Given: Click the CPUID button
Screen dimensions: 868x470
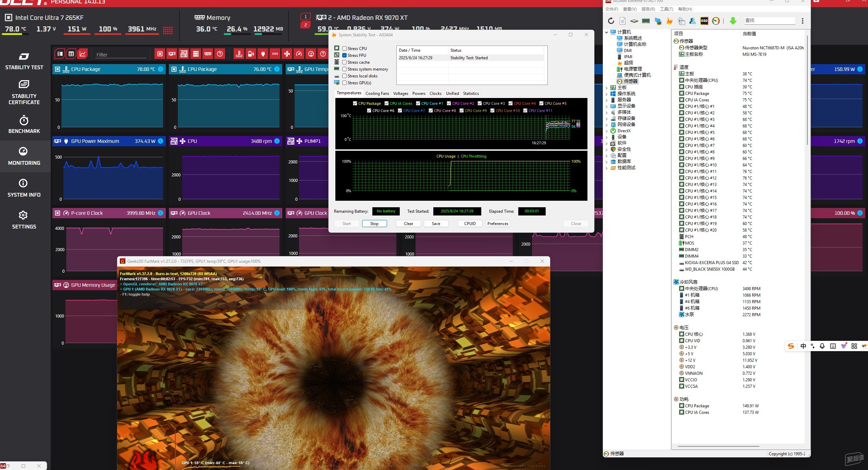Looking at the screenshot, I should click(x=470, y=224).
